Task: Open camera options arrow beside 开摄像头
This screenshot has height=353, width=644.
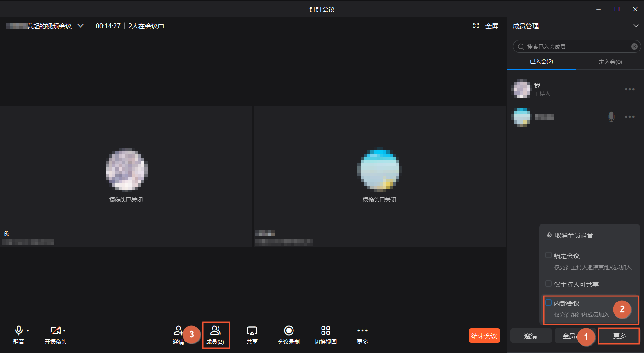Action: (x=64, y=330)
